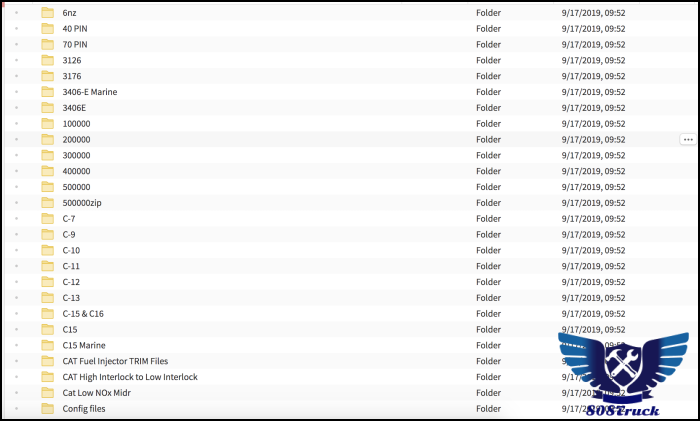The image size is (700, 421).
Task: Click the 500000zip folder icon
Action: point(47,203)
